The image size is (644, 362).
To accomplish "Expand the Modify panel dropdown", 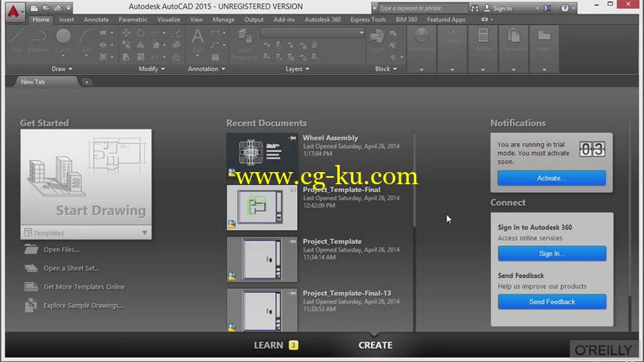I will (x=151, y=69).
